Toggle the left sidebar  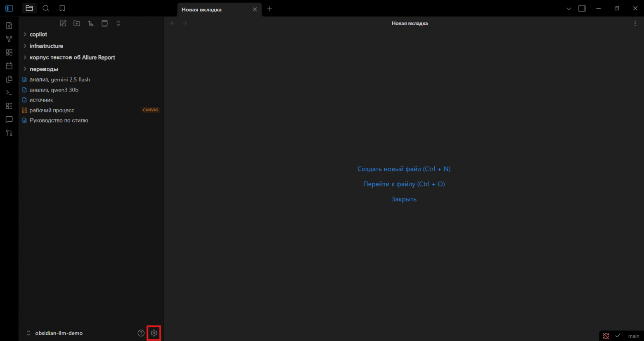click(9, 8)
